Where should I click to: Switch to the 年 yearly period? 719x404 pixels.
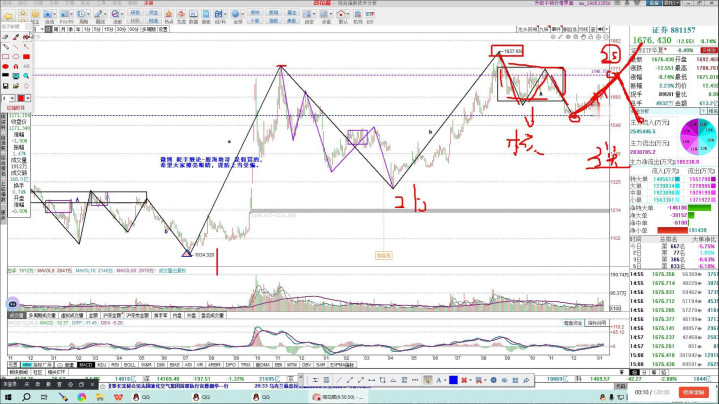coord(78,29)
